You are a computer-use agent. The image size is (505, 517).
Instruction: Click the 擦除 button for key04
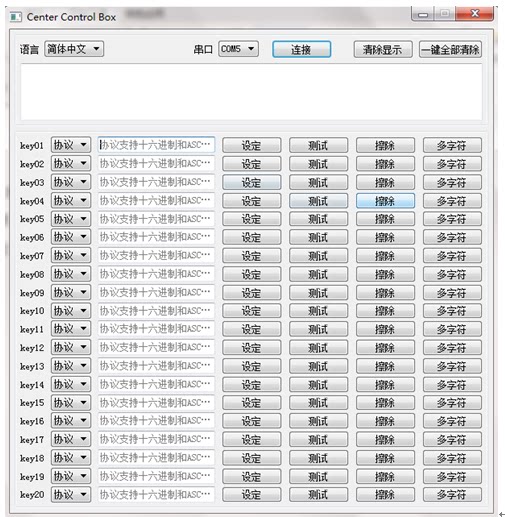point(385,201)
